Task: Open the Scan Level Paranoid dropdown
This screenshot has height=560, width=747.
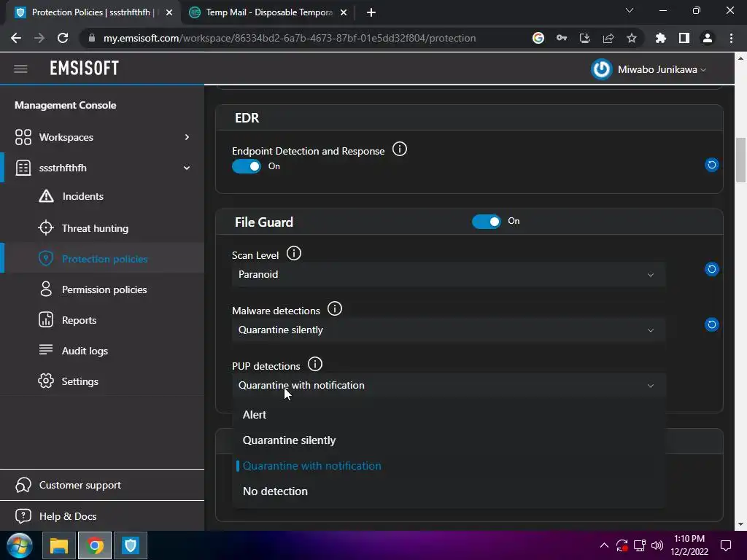Action: [x=449, y=275]
